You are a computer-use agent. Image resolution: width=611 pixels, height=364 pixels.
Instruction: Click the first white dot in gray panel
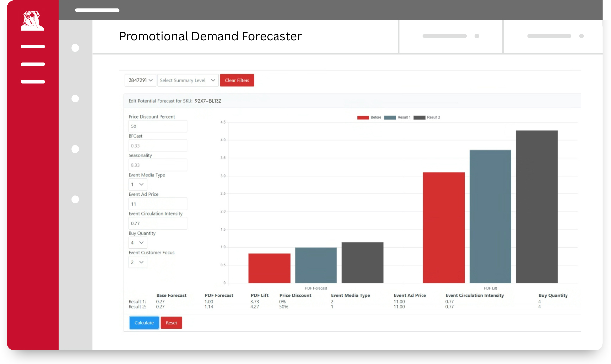click(75, 48)
